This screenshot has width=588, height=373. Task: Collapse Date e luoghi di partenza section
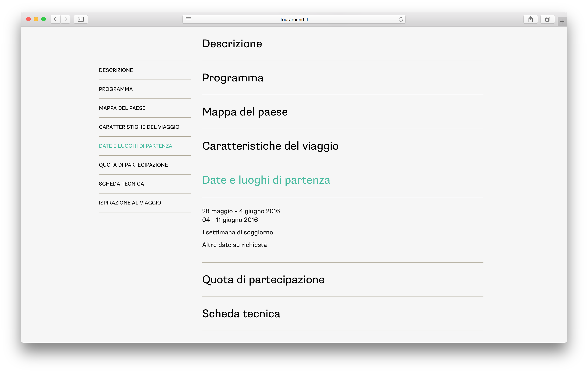(266, 180)
